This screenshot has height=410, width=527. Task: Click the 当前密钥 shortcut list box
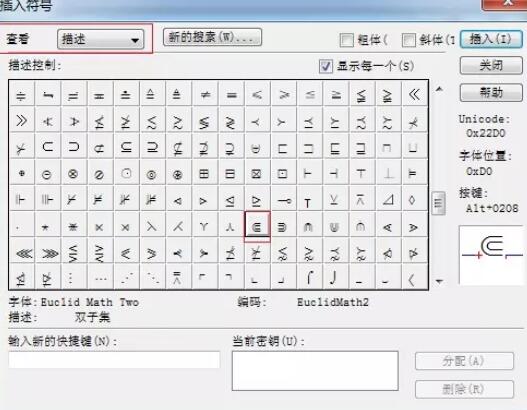(x=315, y=371)
